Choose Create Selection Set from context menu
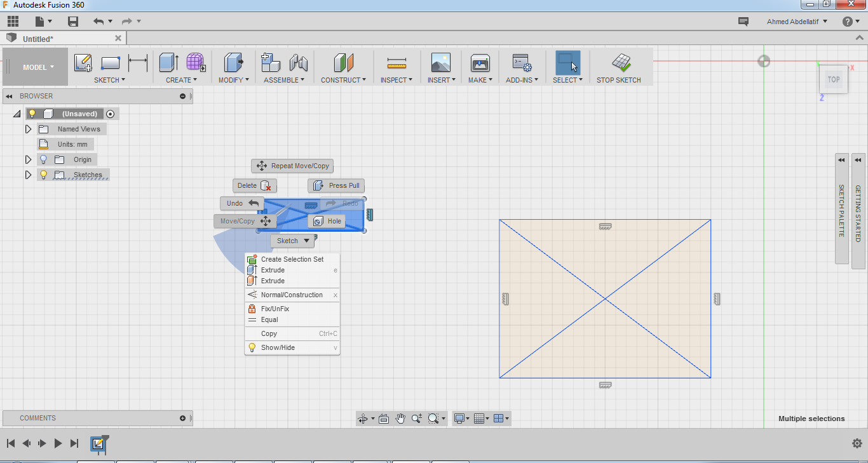The image size is (868, 463). (x=292, y=259)
